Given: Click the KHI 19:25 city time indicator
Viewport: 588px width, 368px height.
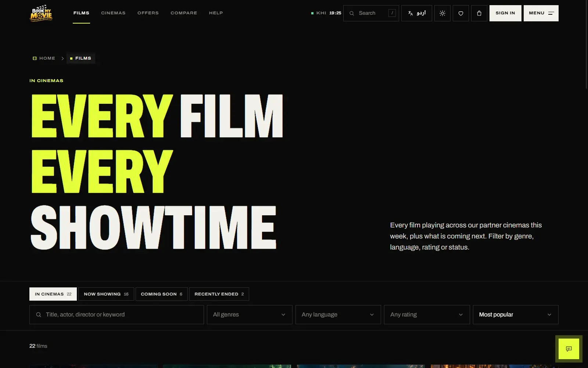Looking at the screenshot, I should point(326,13).
